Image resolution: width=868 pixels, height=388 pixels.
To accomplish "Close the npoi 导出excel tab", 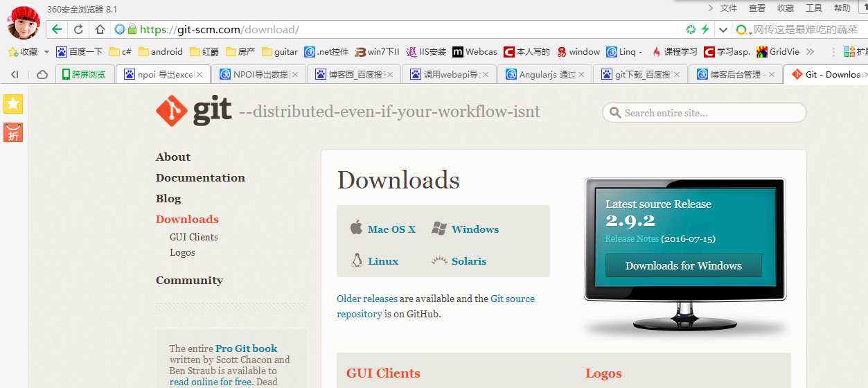I will 200,75.
